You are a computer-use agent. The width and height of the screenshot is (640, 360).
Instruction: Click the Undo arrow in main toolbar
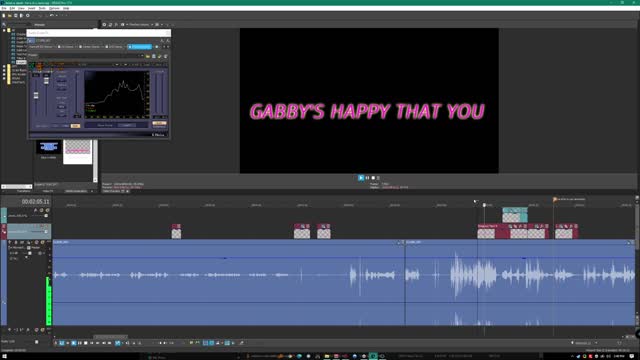(x=51, y=16)
